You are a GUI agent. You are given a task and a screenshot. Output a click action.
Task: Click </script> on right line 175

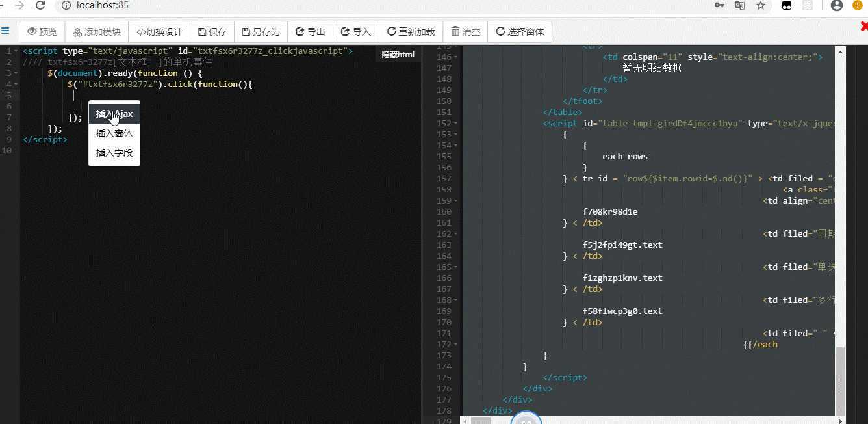565,378
